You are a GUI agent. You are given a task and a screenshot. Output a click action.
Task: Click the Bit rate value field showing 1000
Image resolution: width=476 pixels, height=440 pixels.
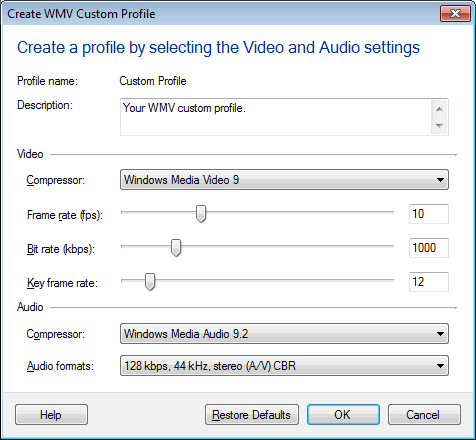[429, 248]
